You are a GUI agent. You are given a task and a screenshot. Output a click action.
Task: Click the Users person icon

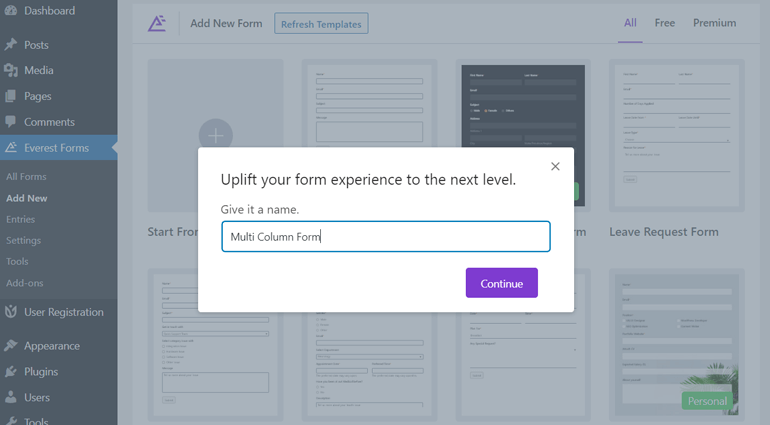point(11,398)
